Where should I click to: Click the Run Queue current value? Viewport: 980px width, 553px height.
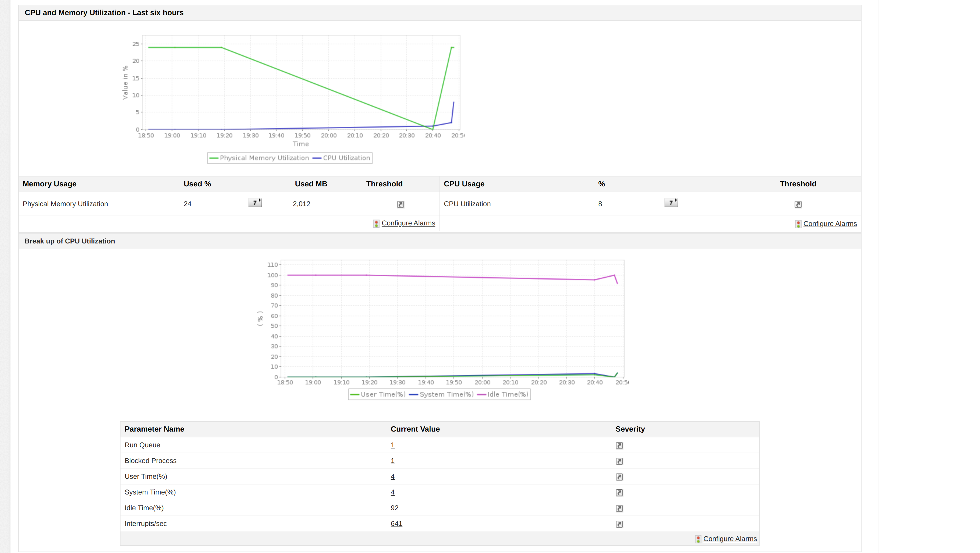click(393, 445)
